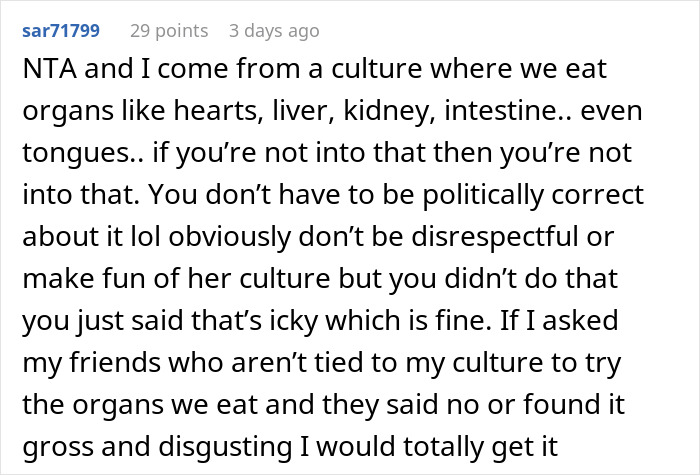
Task: Open the sar71799 user profile link
Action: (62, 31)
